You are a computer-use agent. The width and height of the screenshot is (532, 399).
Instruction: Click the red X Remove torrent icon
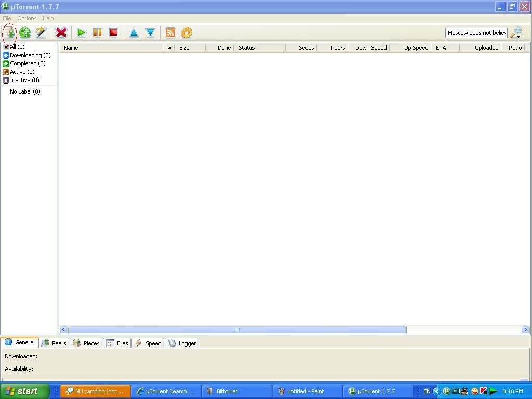point(61,33)
